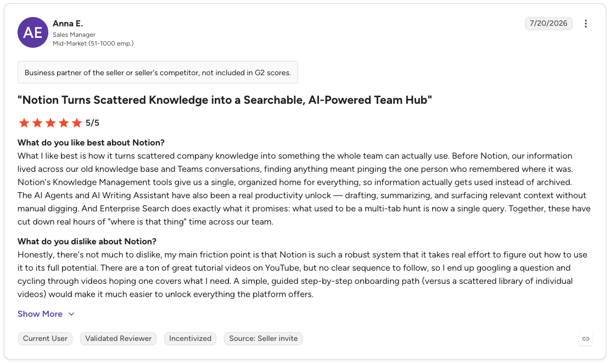Click the 7/20/2026 date badge
Screen dimensions: 610x364
549,23
